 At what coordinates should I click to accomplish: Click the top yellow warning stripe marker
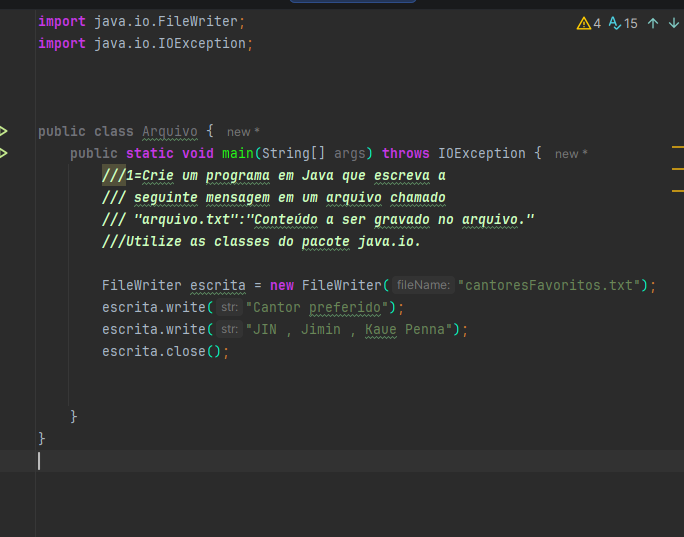pyautogui.click(x=677, y=147)
